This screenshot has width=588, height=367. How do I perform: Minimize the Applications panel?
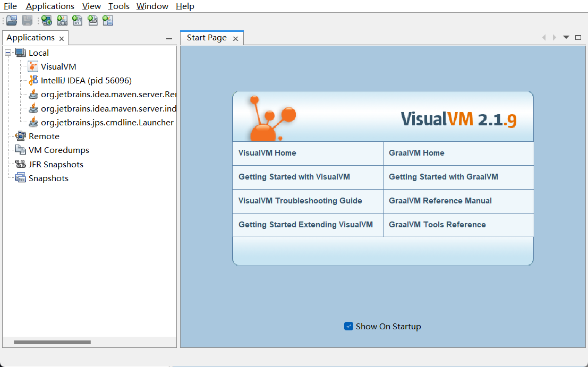tap(169, 38)
